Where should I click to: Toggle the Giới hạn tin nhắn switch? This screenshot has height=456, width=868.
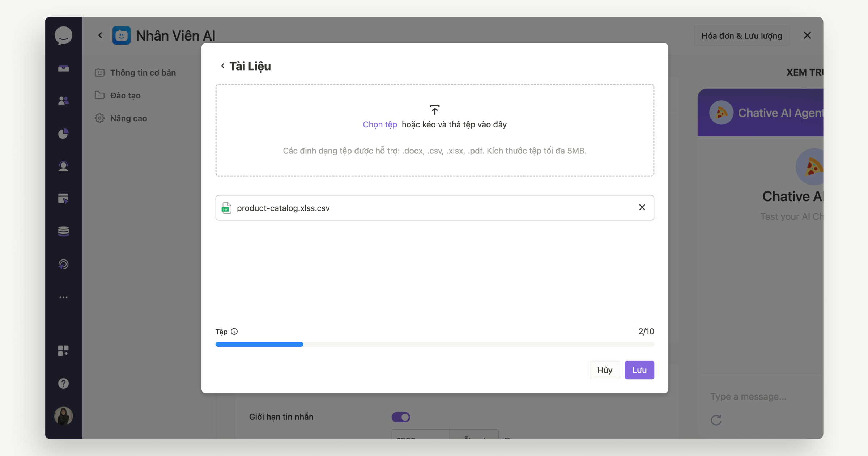pyautogui.click(x=401, y=417)
